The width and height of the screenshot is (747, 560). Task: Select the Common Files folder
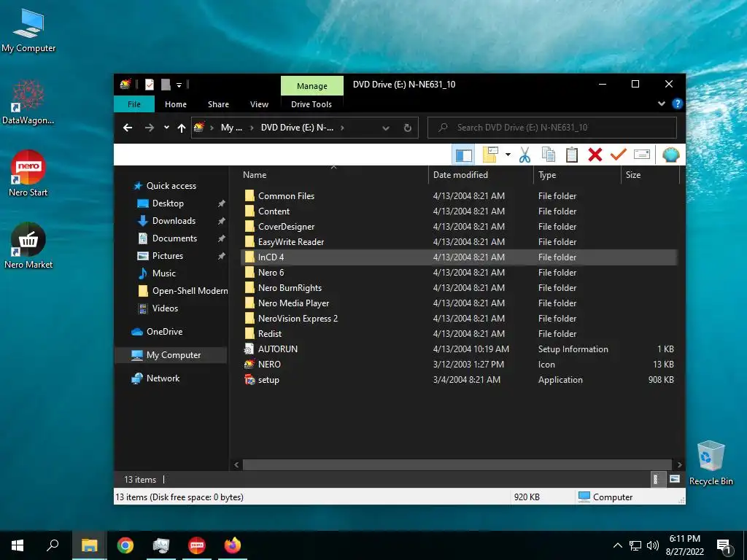click(459, 195)
